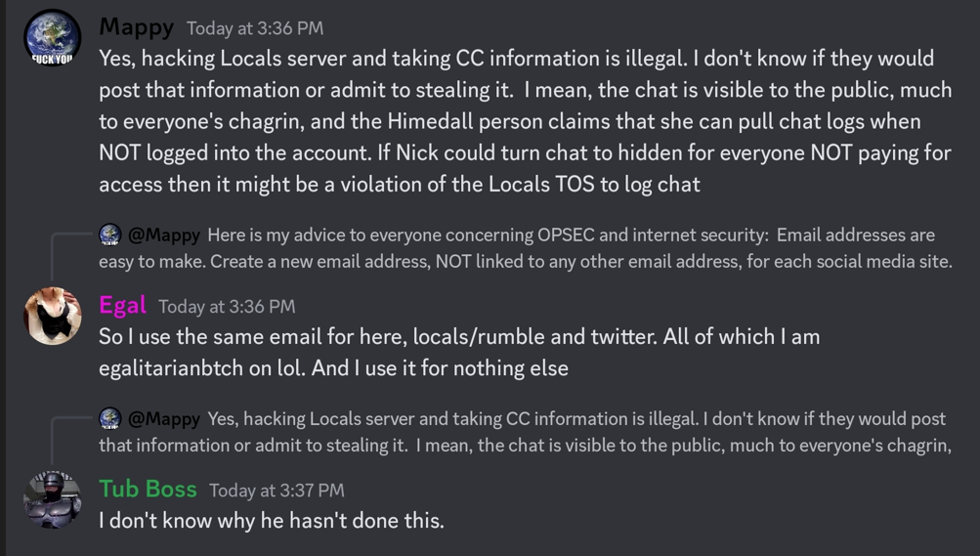Select Egal's message about egalitarianbtch email
Image resolution: width=980 pixels, height=556 pixels.
pos(459,353)
